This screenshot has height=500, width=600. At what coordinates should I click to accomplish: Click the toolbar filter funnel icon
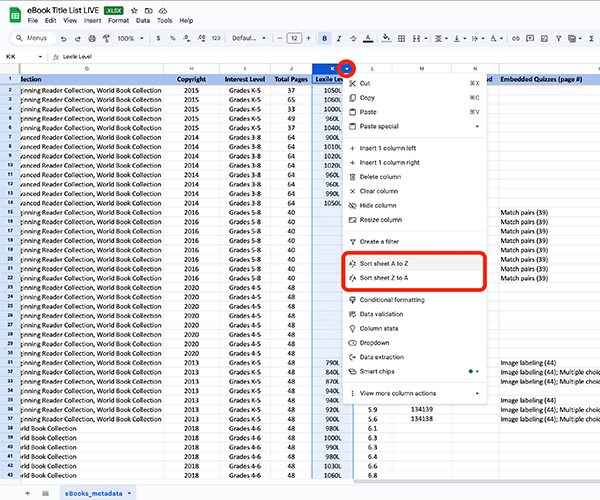[x=559, y=38]
